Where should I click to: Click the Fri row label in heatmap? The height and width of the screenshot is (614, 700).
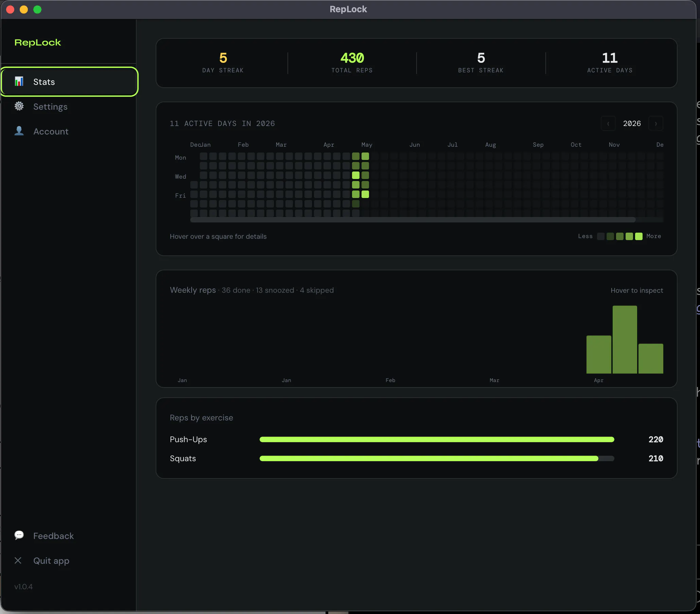180,195
